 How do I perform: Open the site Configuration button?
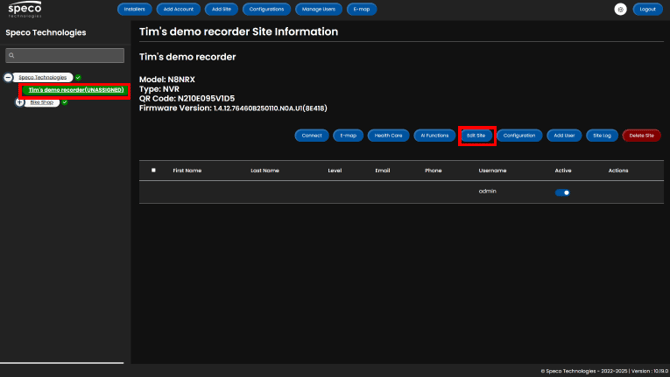tap(519, 135)
